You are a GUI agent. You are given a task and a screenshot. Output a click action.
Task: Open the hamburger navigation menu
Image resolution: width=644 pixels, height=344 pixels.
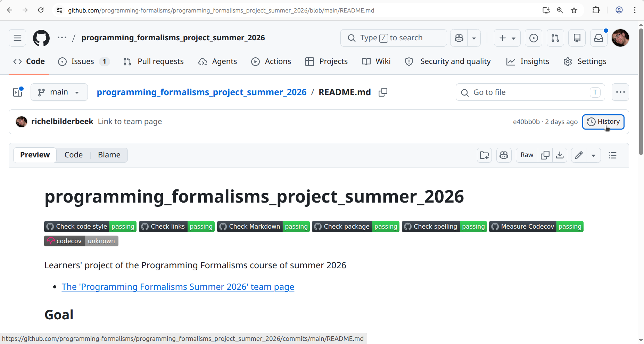click(17, 38)
